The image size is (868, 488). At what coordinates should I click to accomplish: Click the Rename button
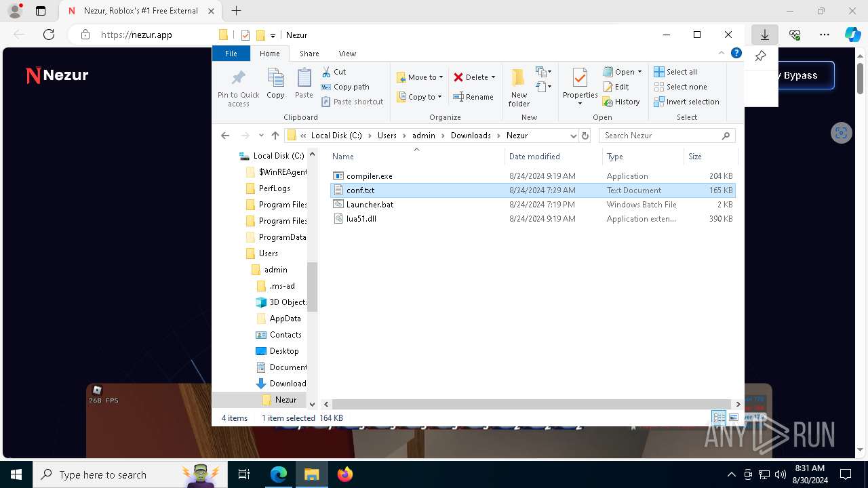(x=473, y=97)
